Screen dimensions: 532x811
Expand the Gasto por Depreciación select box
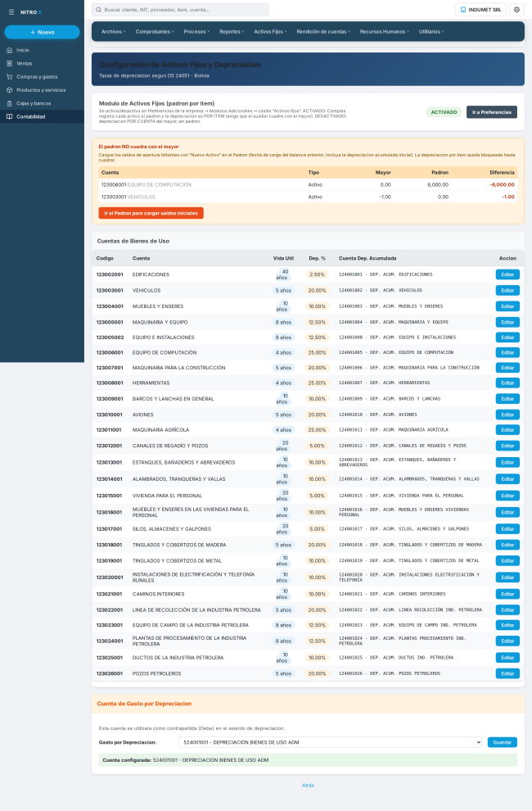tap(330, 742)
